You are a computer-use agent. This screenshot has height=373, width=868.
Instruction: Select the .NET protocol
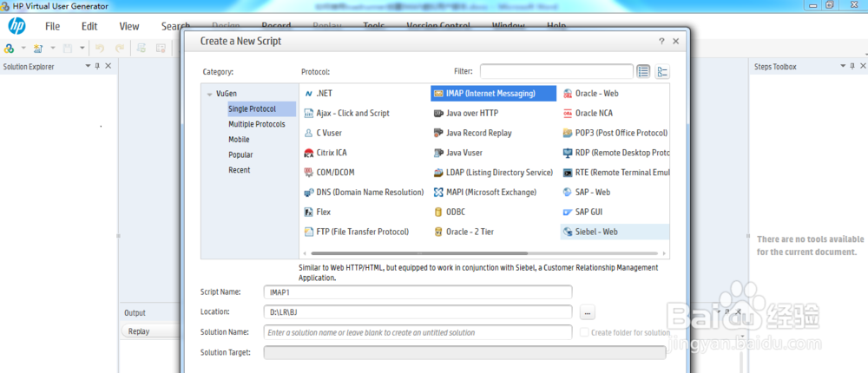click(x=319, y=94)
